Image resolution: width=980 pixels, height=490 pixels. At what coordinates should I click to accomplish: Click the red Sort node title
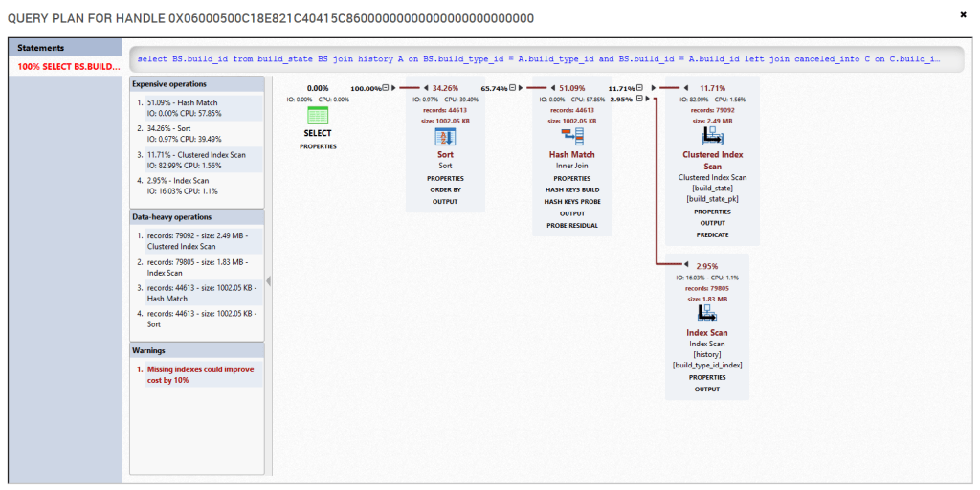point(445,154)
